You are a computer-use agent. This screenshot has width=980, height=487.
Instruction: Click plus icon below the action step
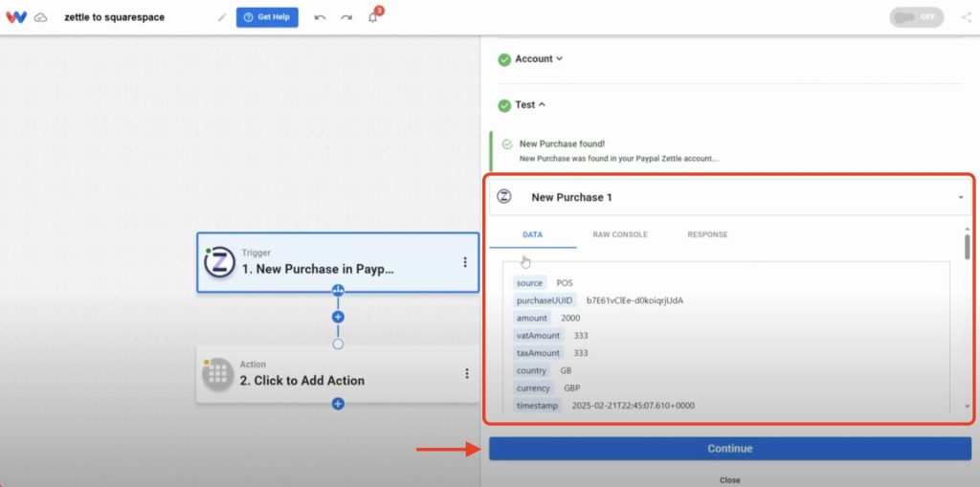(338, 404)
